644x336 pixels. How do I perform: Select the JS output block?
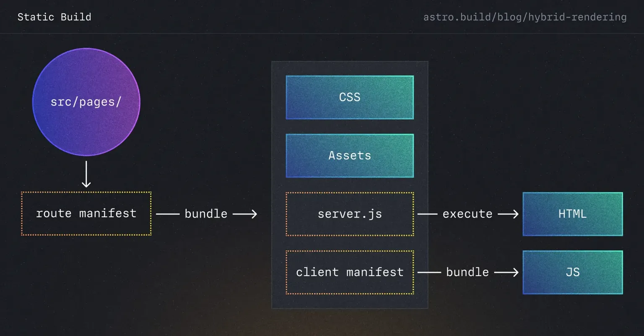pyautogui.click(x=572, y=272)
